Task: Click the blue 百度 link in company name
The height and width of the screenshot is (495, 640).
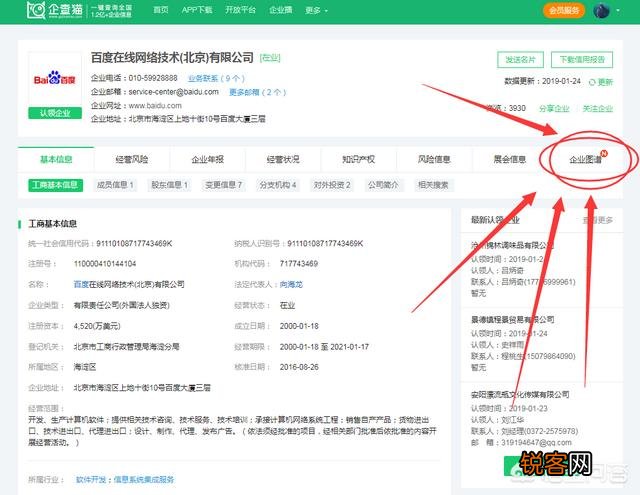Action: [x=81, y=284]
